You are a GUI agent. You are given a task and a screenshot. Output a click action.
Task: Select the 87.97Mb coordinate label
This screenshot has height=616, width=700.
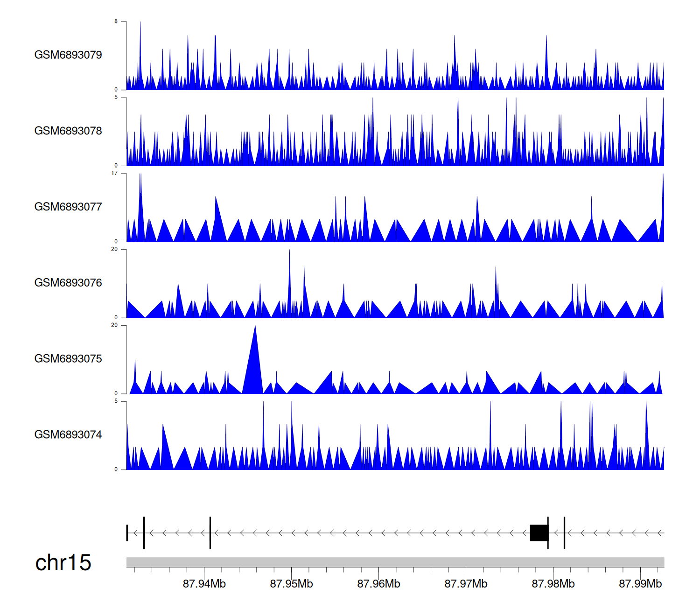(466, 584)
